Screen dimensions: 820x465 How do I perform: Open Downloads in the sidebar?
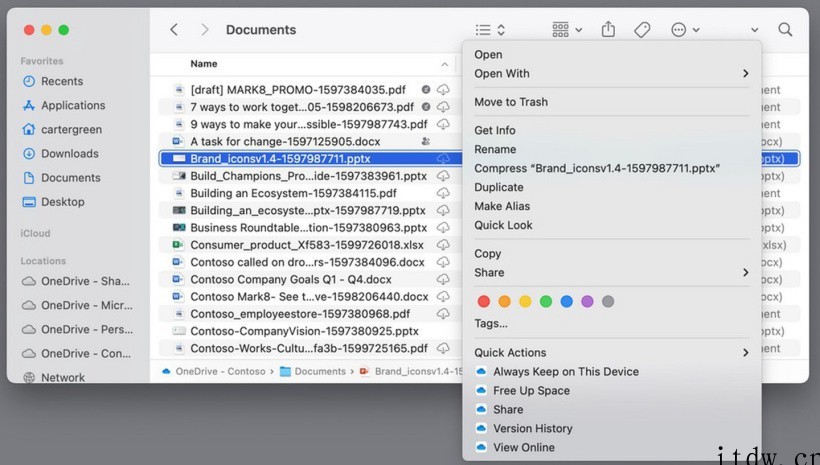61,153
